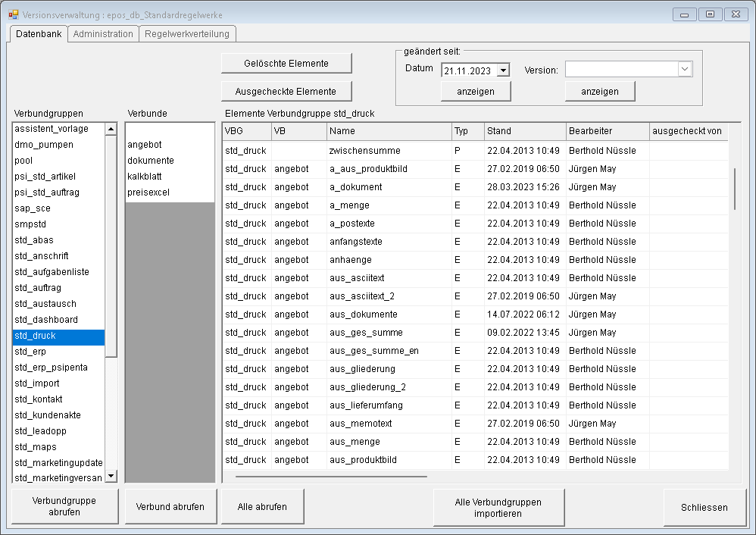Switch to the Administration tab
This screenshot has width=756, height=535.
click(x=102, y=33)
